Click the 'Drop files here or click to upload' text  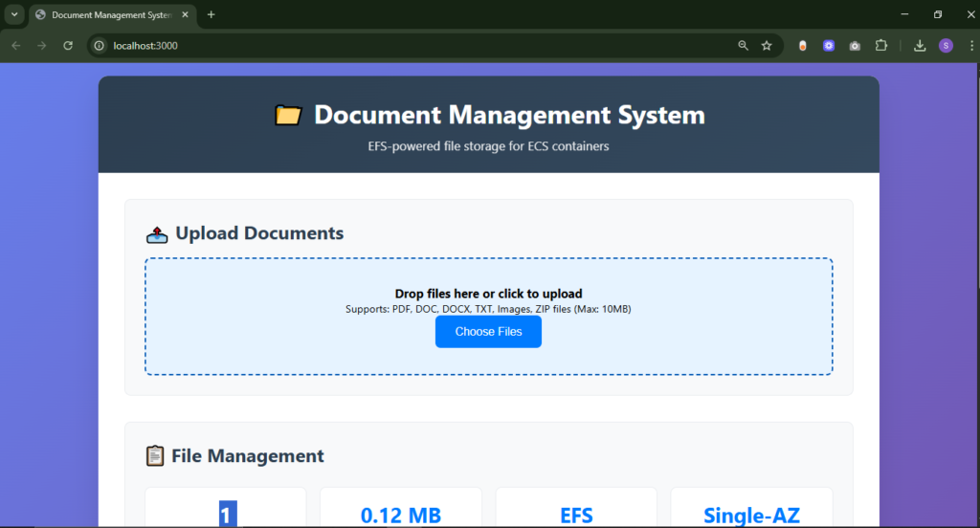[488, 294]
